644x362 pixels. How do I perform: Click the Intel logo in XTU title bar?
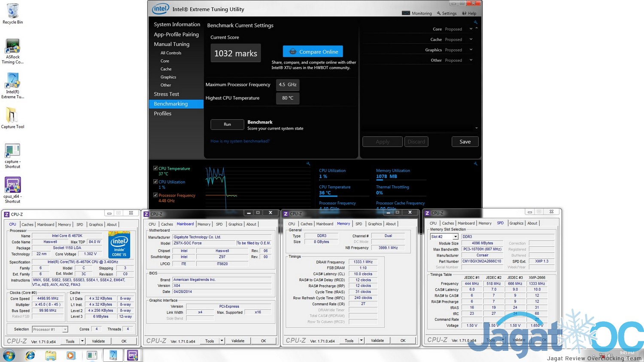pos(161,9)
